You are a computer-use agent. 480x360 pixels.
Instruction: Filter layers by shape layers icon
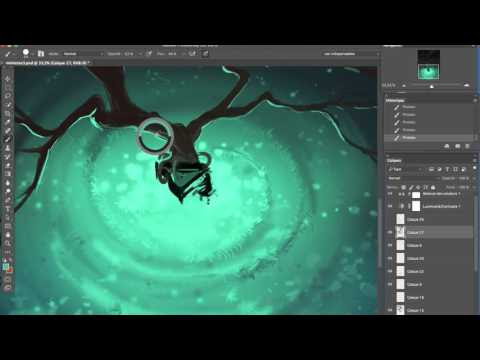coord(455,169)
